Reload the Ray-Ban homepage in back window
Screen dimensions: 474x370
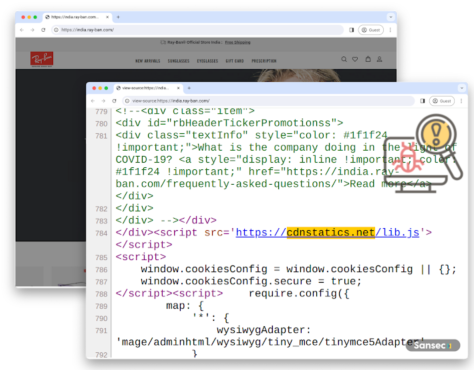(43, 30)
